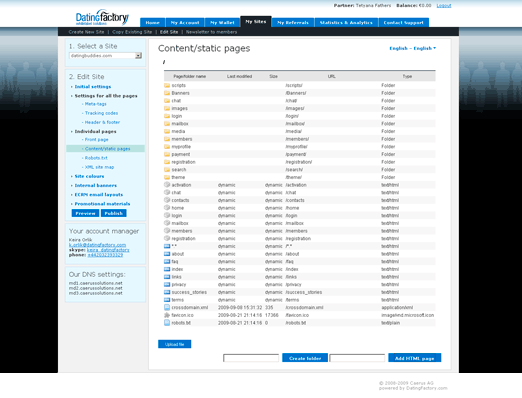
Task: Click the Publish button
Action: (114, 213)
